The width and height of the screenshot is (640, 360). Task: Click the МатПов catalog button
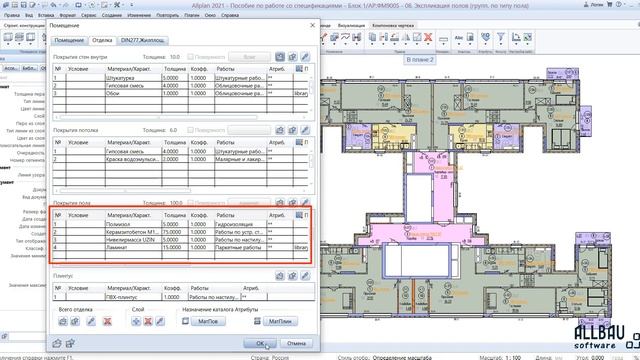[208, 321]
